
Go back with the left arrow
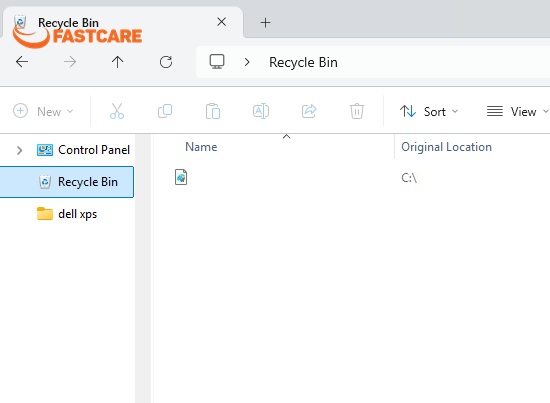22,62
